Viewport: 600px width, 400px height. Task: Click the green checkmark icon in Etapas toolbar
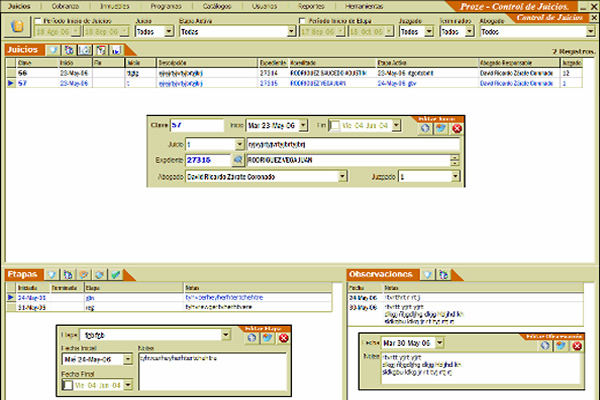click(116, 274)
